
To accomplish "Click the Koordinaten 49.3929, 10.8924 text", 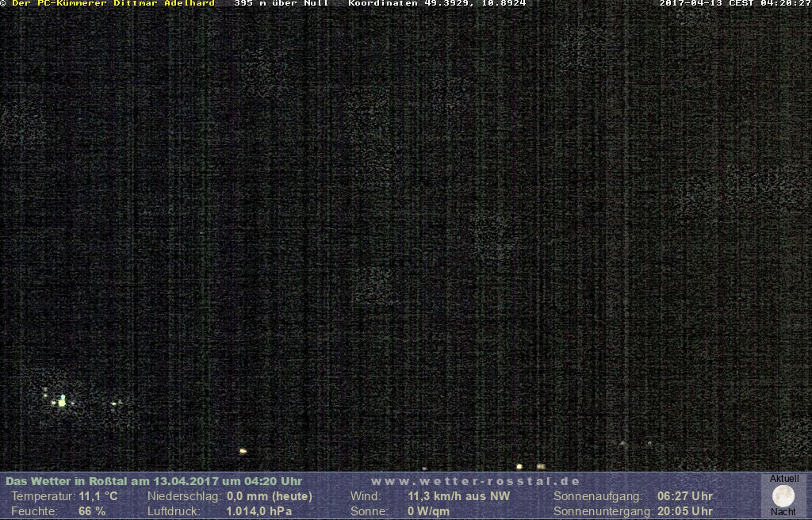I will [x=437, y=4].
